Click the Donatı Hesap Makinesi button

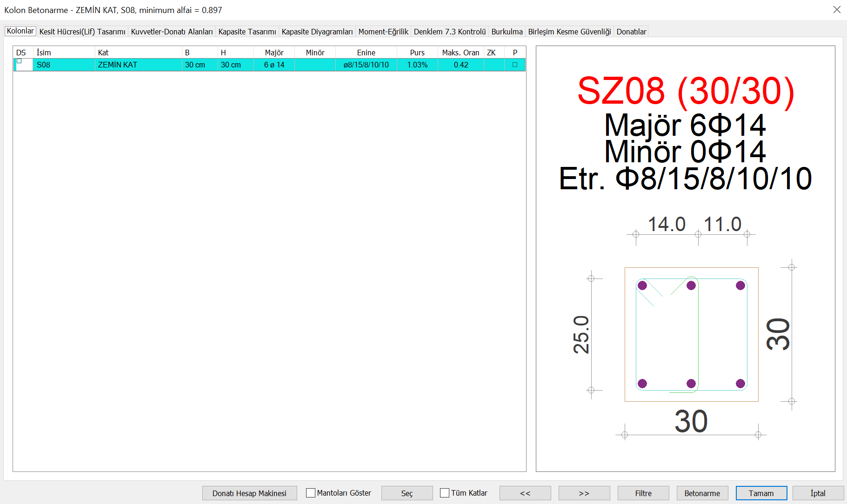pyautogui.click(x=249, y=493)
